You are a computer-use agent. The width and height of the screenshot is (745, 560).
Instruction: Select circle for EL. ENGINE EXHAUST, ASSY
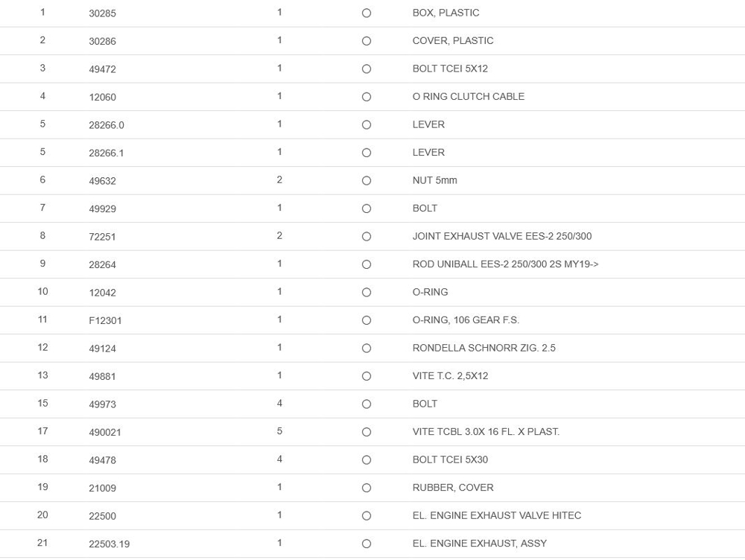click(x=366, y=544)
